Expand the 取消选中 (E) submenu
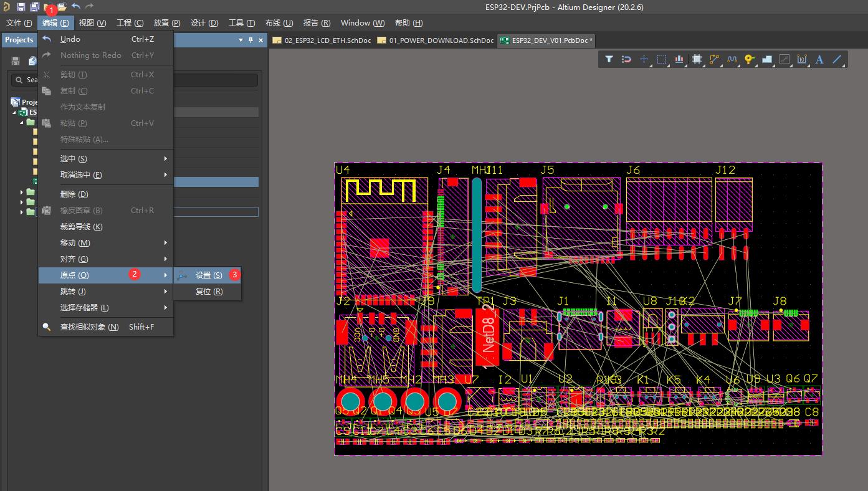The height and width of the screenshot is (491, 868). click(106, 174)
